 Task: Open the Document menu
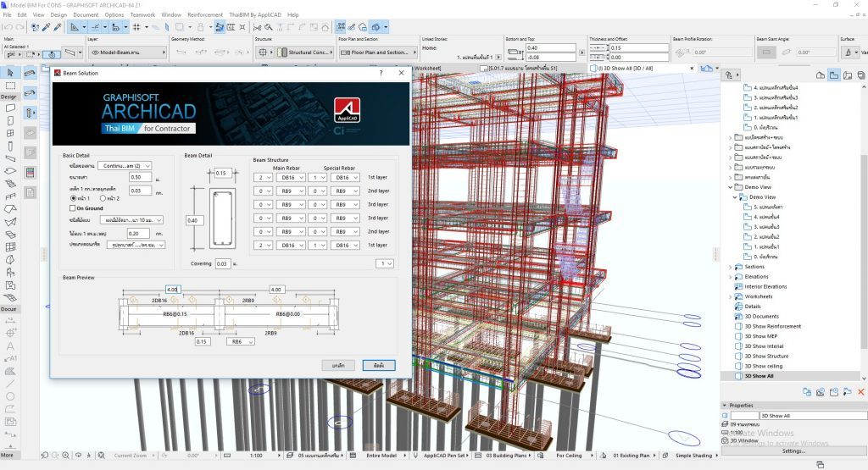point(86,15)
